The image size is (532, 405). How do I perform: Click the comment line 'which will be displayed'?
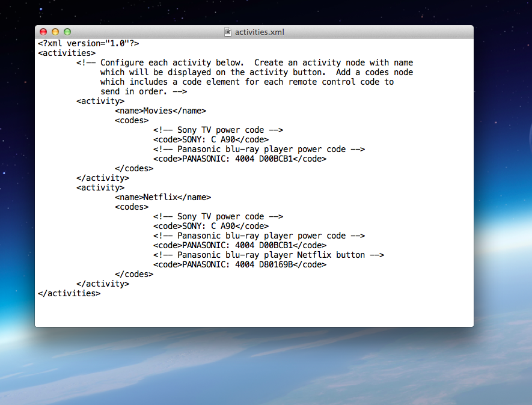tap(257, 72)
